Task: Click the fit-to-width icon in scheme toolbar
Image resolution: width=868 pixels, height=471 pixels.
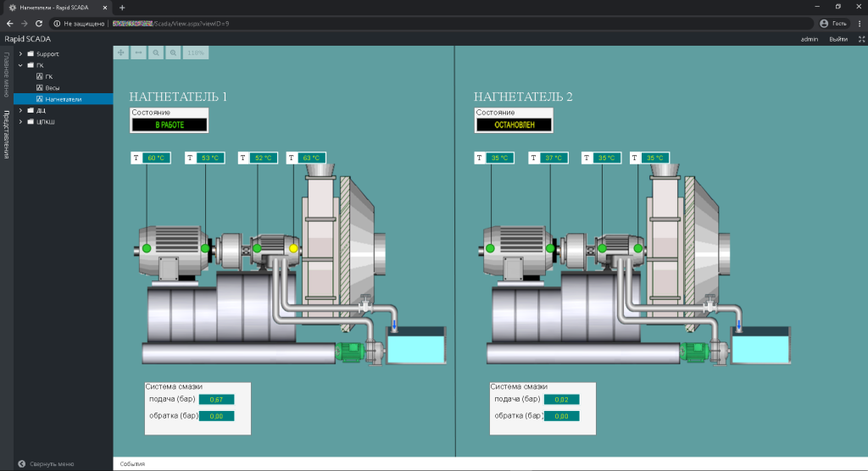Action: point(138,53)
